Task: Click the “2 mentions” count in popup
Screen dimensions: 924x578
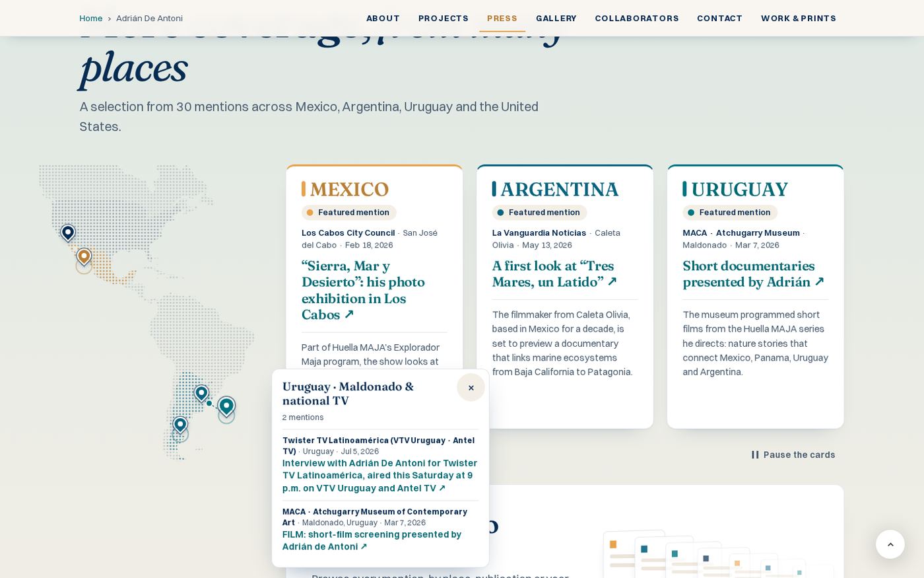Action: [x=303, y=417]
